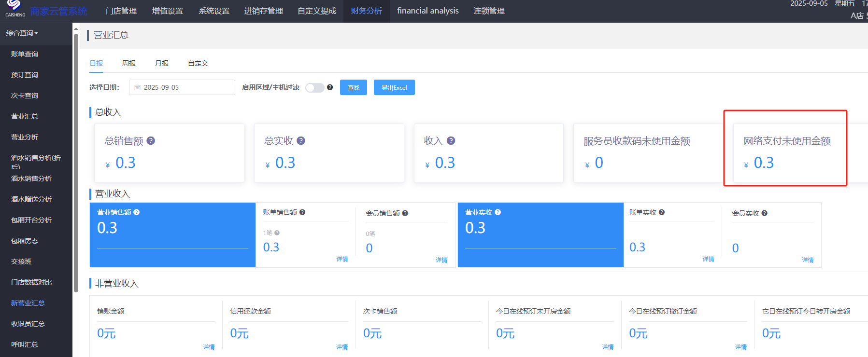Toggle 启用区域/主机过滤 switch
This screenshot has height=357, width=868.
[x=315, y=87]
